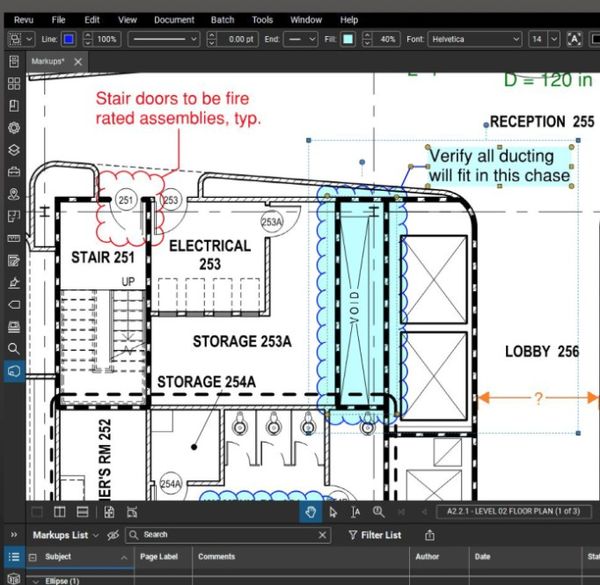
Task: Adjust the fill opacity 40% stepper
Action: 367,39
